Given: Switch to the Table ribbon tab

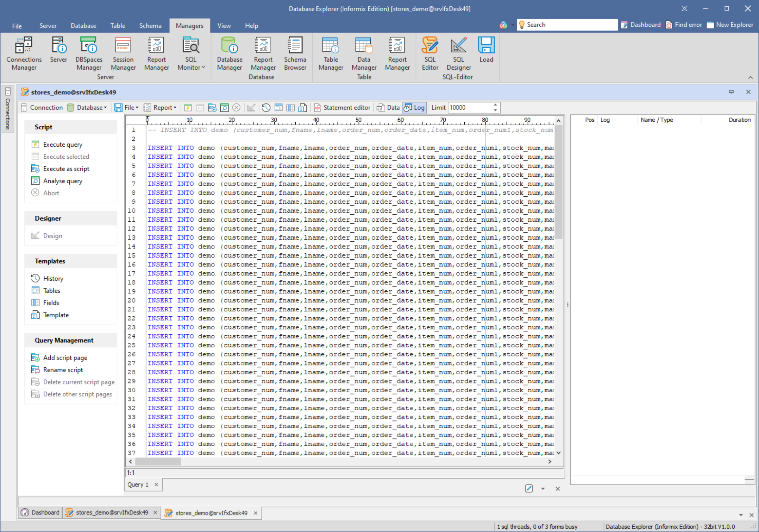Looking at the screenshot, I should (118, 26).
